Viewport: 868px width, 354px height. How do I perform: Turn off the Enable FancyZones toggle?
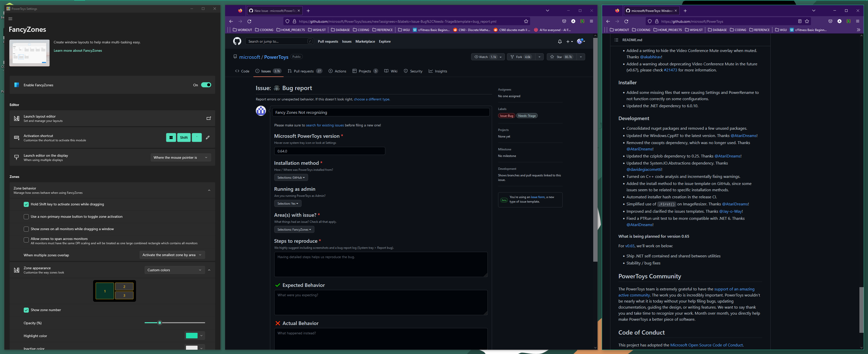pos(206,85)
